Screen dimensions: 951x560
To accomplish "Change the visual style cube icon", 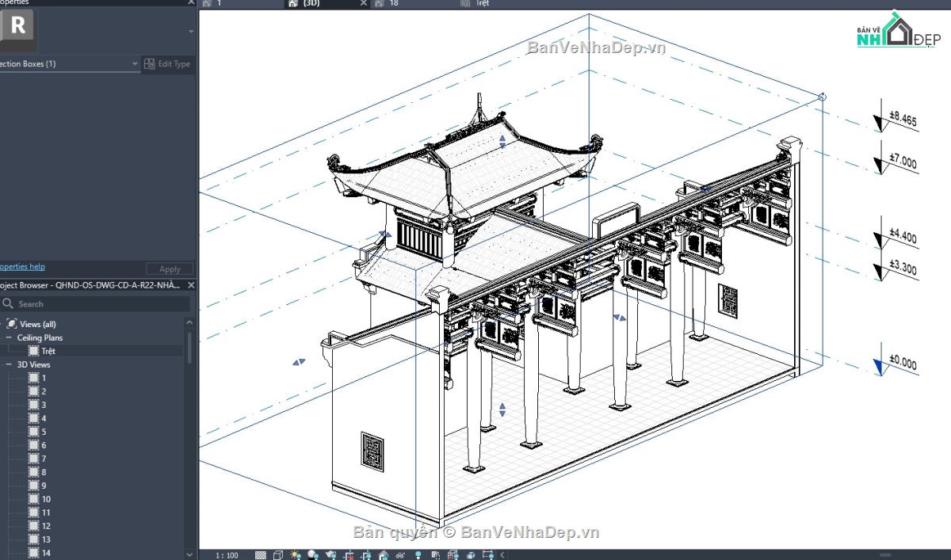I will tap(278, 555).
